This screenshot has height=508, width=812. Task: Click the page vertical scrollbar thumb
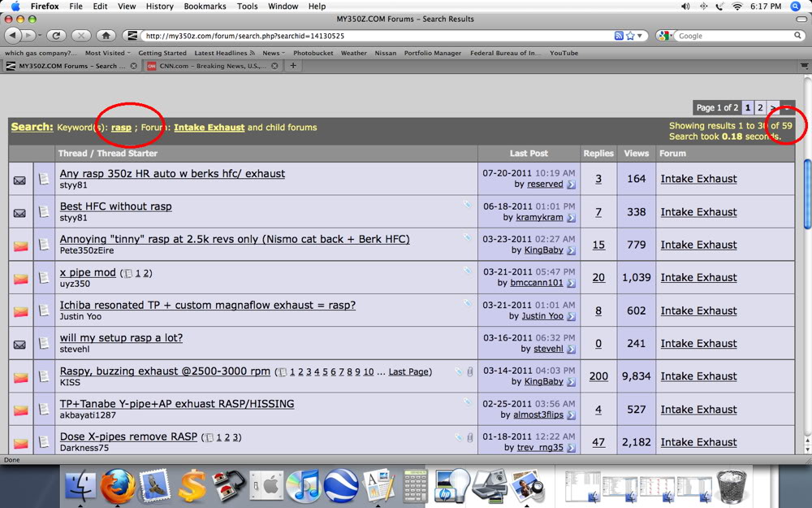(807, 193)
